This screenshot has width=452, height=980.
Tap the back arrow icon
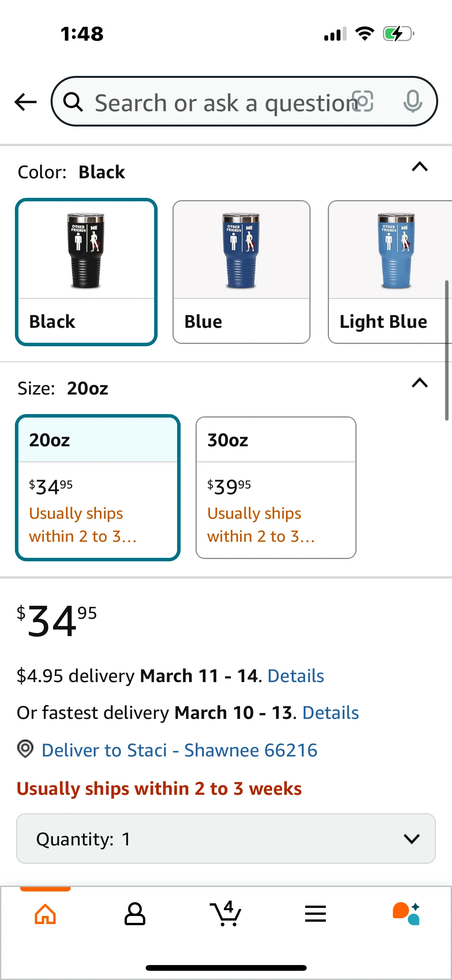(x=25, y=102)
